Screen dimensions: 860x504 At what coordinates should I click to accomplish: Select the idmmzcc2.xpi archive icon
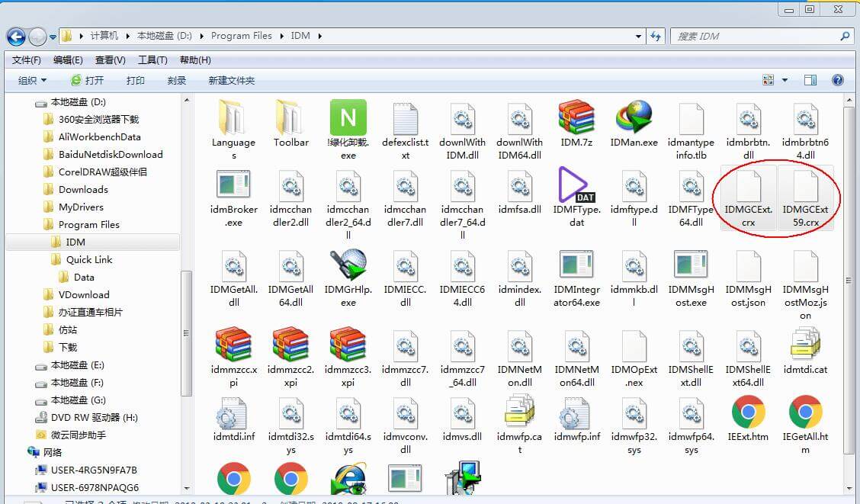pyautogui.click(x=290, y=345)
